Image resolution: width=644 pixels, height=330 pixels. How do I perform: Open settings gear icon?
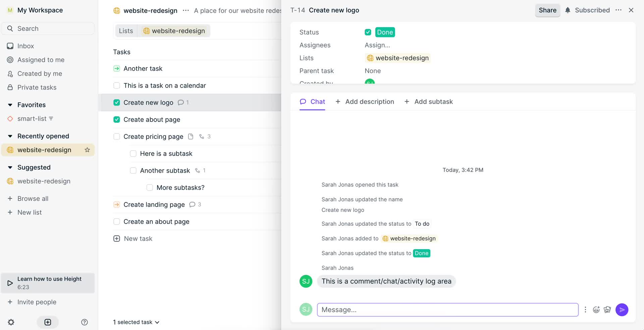coord(11,322)
